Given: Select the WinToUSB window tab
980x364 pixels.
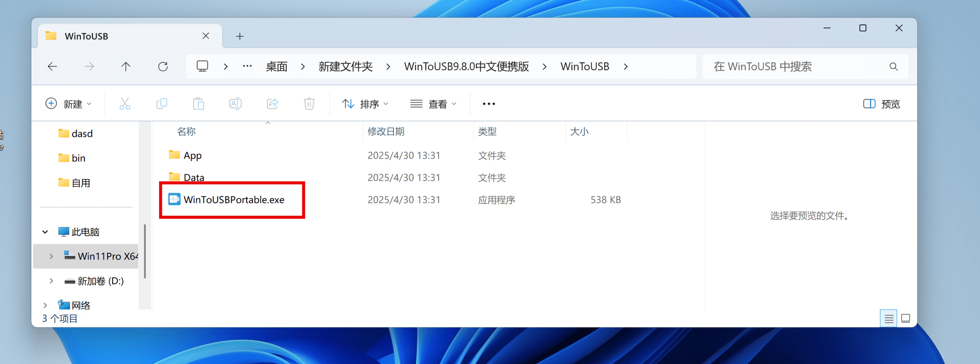Looking at the screenshot, I should point(130,36).
